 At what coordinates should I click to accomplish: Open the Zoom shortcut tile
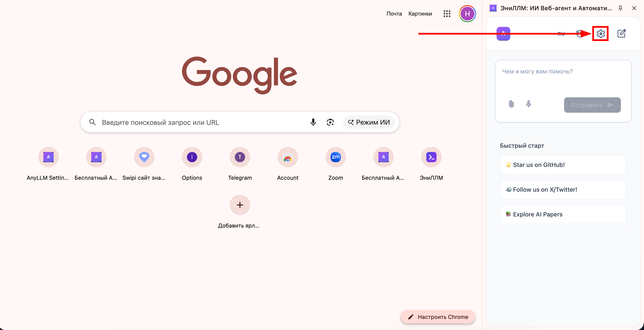335,157
